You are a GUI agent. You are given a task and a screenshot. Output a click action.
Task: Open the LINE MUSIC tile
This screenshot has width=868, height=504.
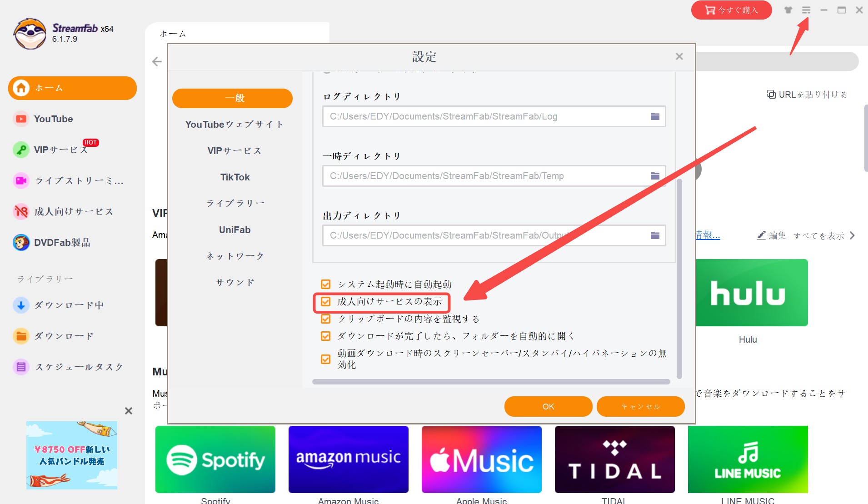(x=748, y=459)
